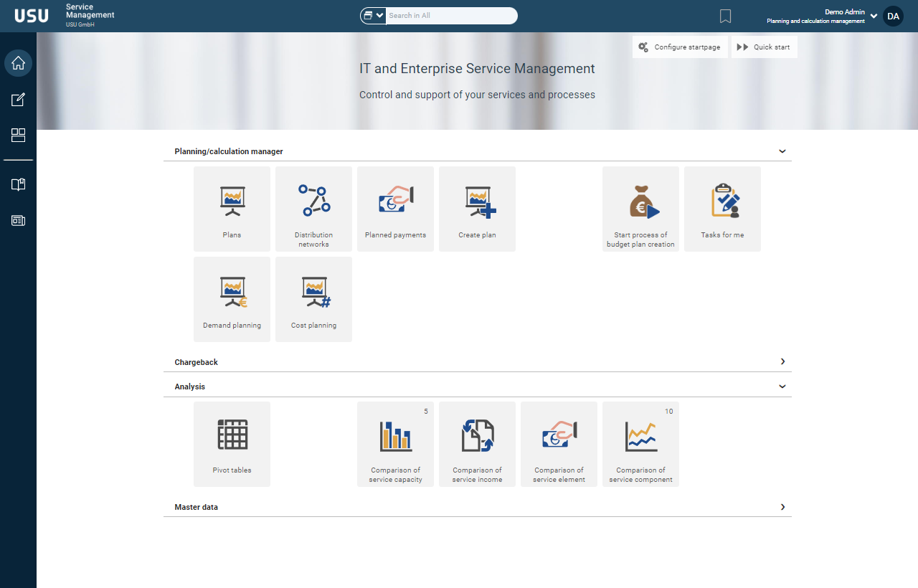918x588 pixels.
Task: Click the Quick start button
Action: [764, 47]
